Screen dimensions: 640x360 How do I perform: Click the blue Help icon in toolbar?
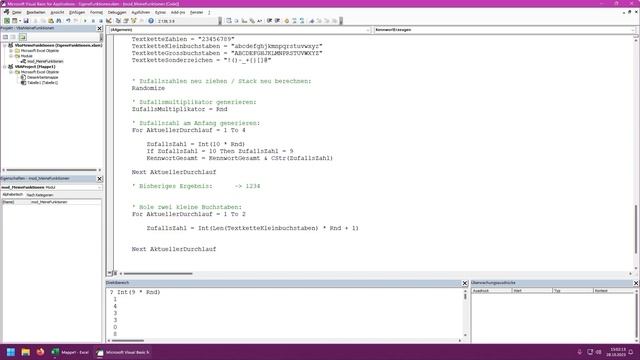pyautogui.click(x=151, y=21)
